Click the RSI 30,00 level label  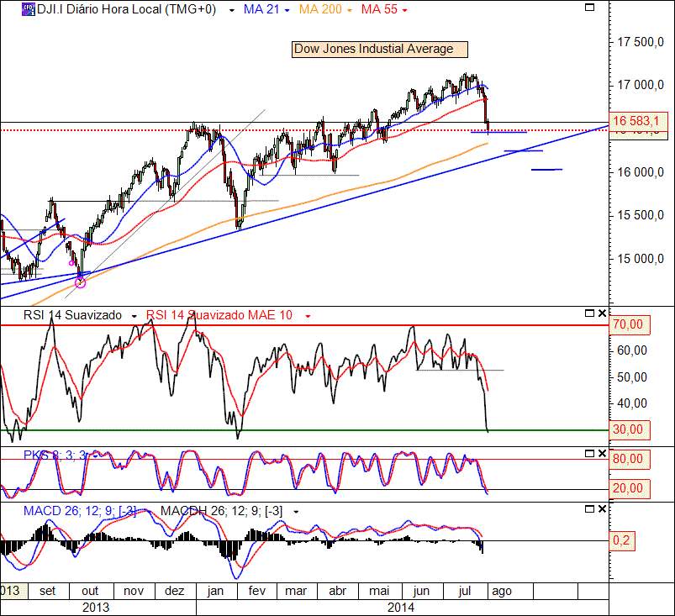[629, 429]
